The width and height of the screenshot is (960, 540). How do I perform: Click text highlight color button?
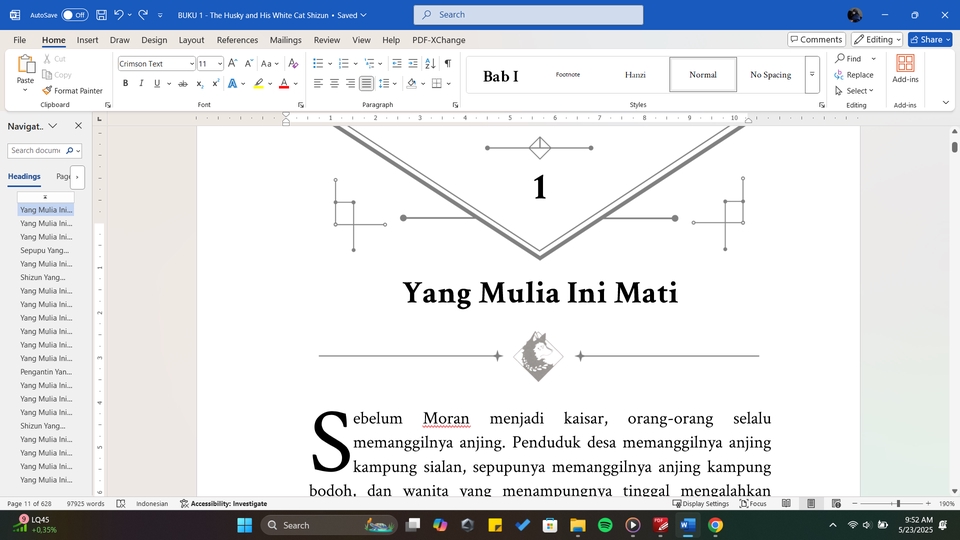point(259,83)
